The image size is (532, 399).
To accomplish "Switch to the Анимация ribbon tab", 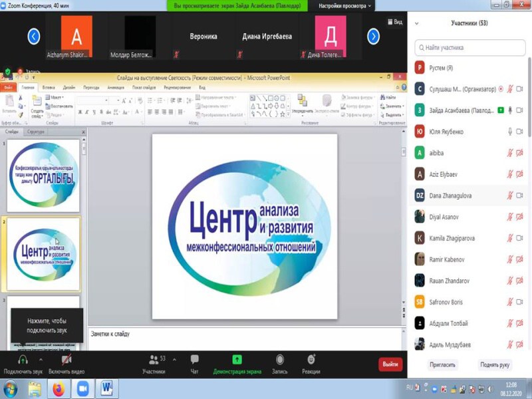I will [116, 88].
